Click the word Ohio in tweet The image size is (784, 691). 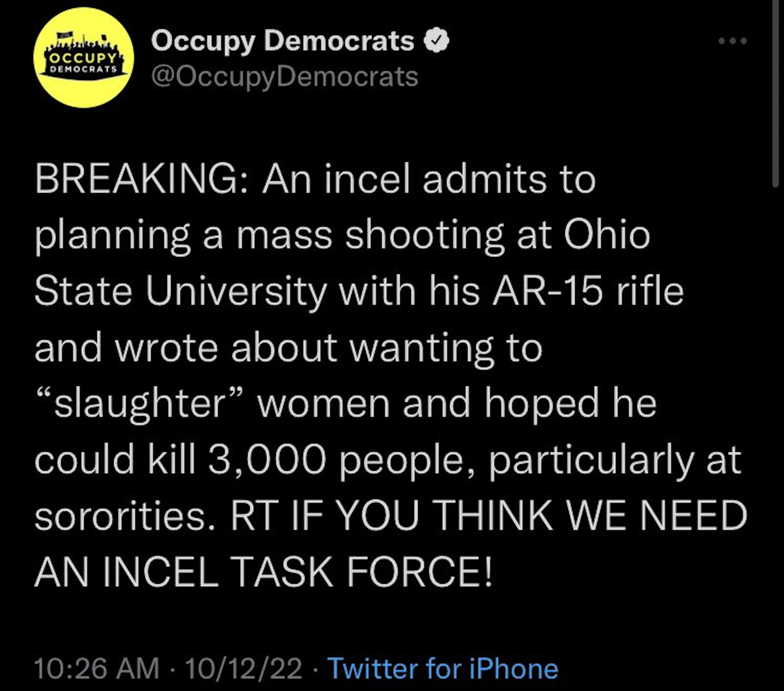point(607,236)
